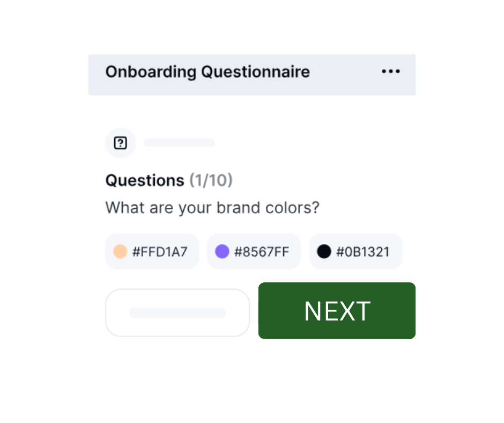Viewport: 504px width, 423px height.
Task: Click the 'What are your brand colors?' text
Action: tap(212, 207)
